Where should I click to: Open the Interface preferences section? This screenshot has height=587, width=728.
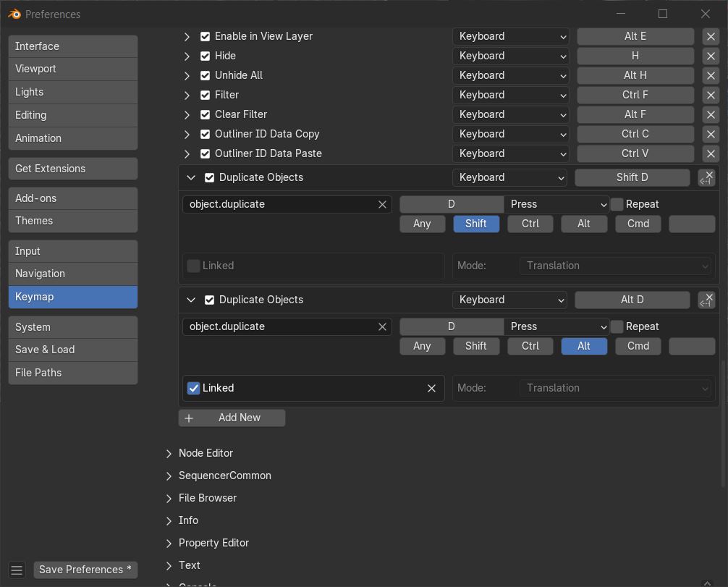click(x=73, y=46)
